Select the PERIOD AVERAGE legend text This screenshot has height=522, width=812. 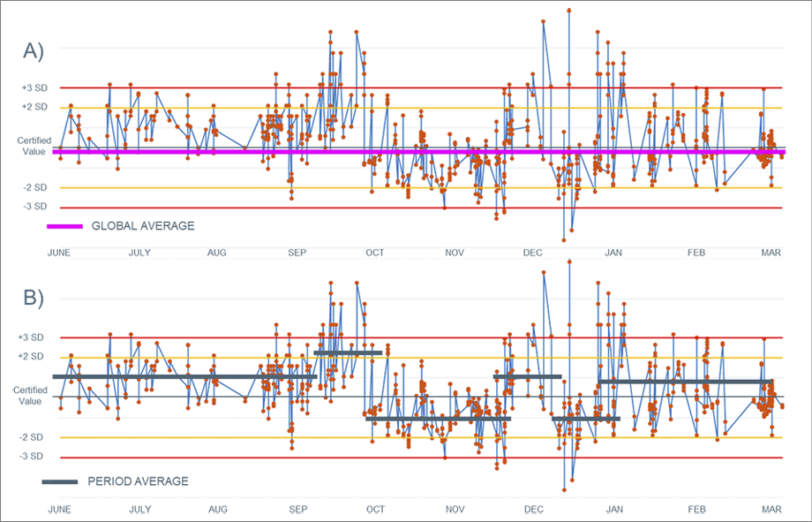[x=138, y=481]
